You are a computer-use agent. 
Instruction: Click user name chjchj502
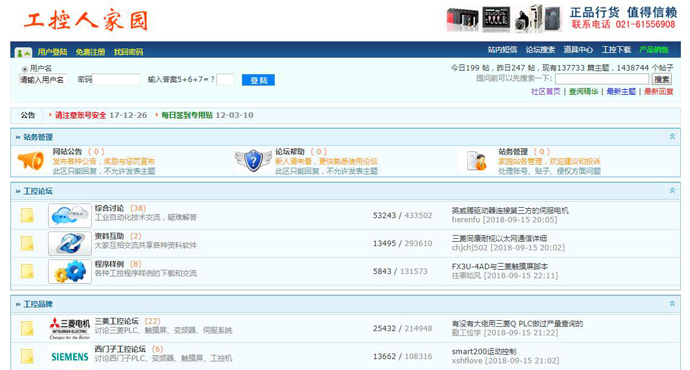coord(470,248)
